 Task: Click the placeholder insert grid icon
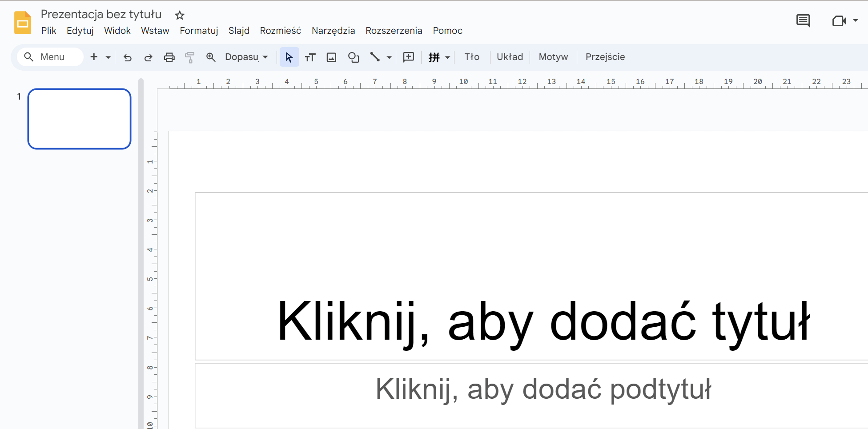tap(434, 57)
